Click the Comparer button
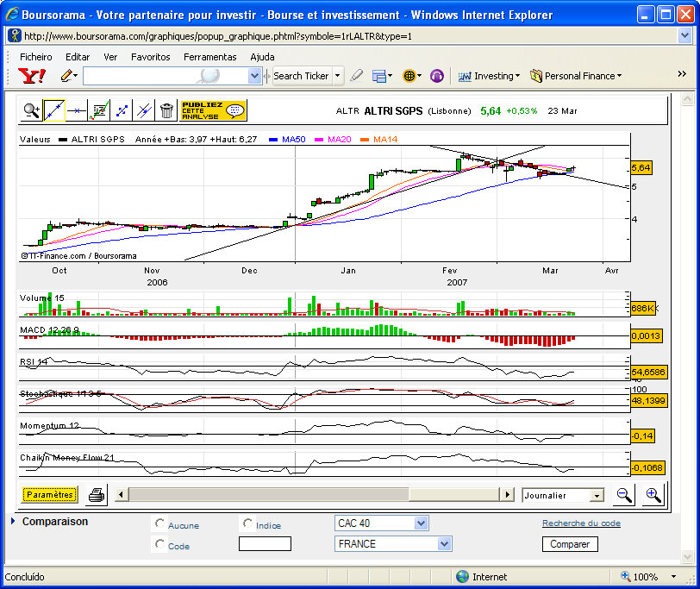The image size is (700, 589). (570, 544)
